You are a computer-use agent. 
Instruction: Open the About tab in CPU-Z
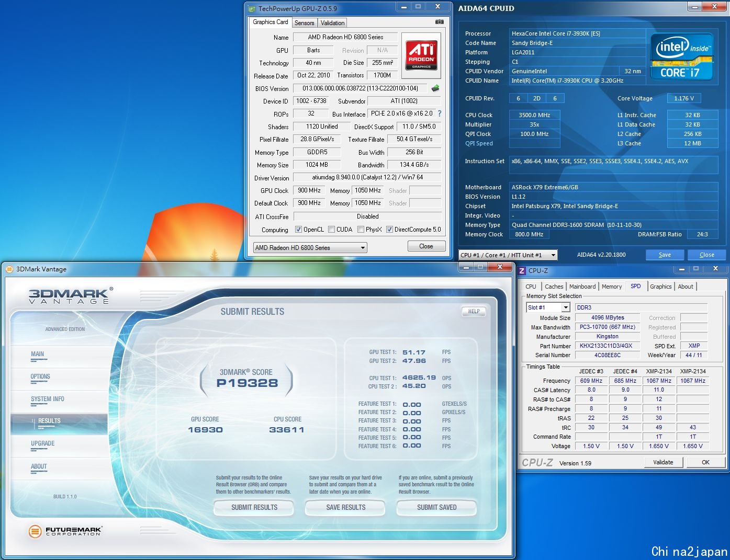click(x=686, y=287)
